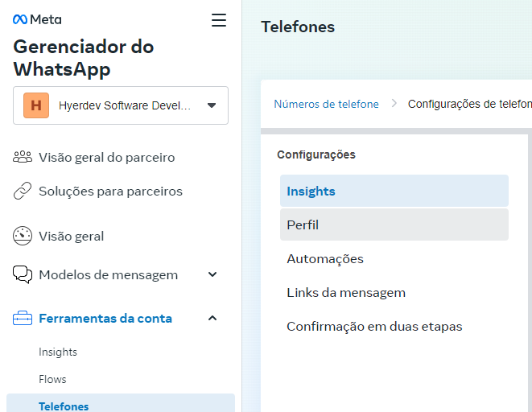Click the gauge icon beside Visão geral
Image resolution: width=532 pixels, height=412 pixels.
[23, 236]
